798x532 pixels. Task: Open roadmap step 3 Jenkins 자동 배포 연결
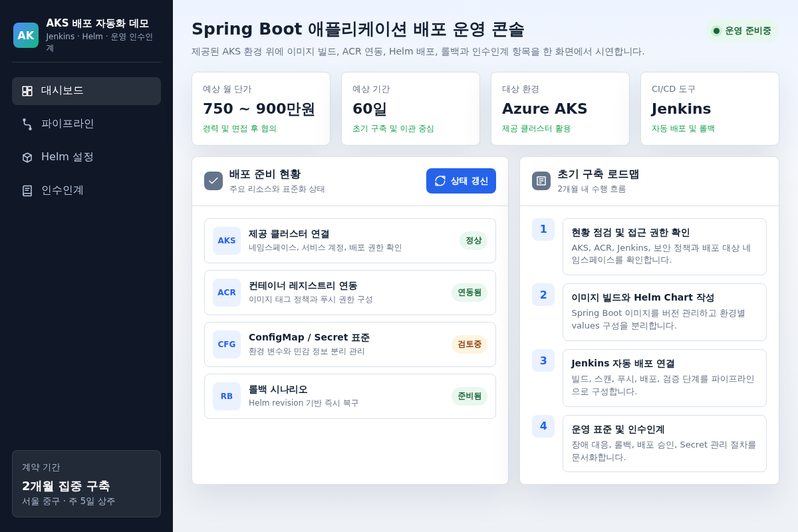point(664,378)
